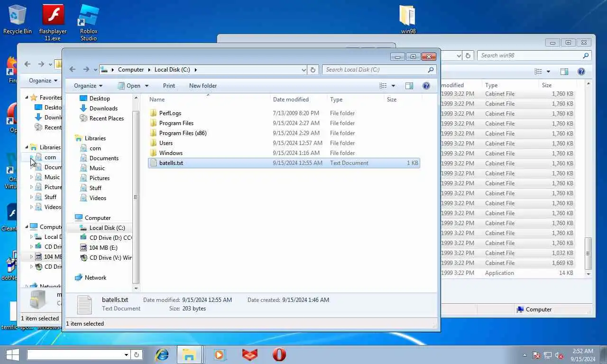Click the red Comodo icon on taskbar

click(x=249, y=355)
